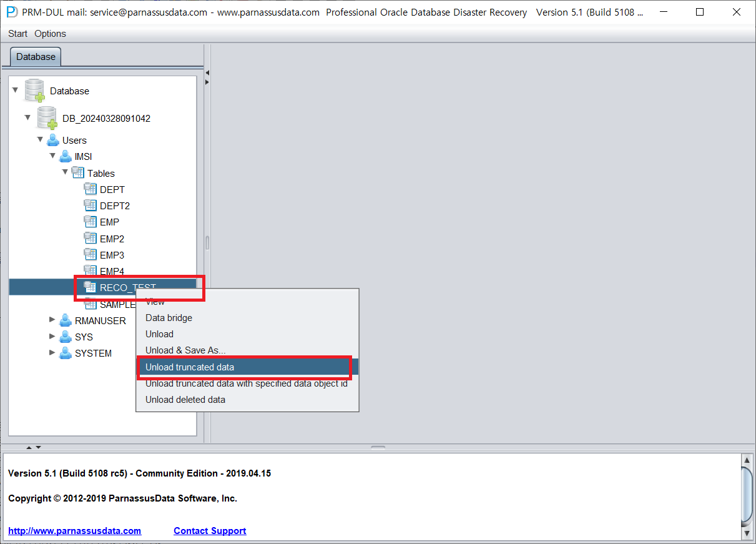Select the RMANUSER tree label
The width and height of the screenshot is (756, 544).
click(x=101, y=320)
